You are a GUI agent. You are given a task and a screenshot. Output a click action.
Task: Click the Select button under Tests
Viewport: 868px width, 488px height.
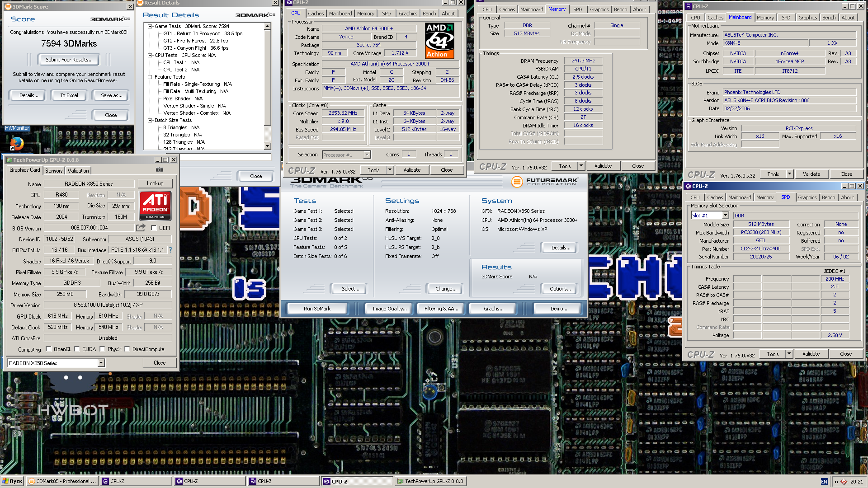[350, 289]
